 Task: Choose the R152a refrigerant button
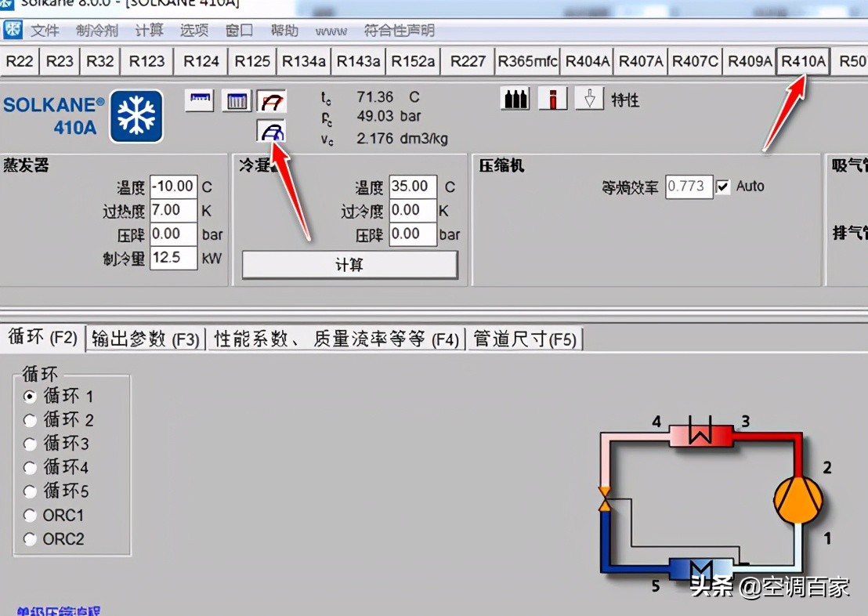(413, 61)
